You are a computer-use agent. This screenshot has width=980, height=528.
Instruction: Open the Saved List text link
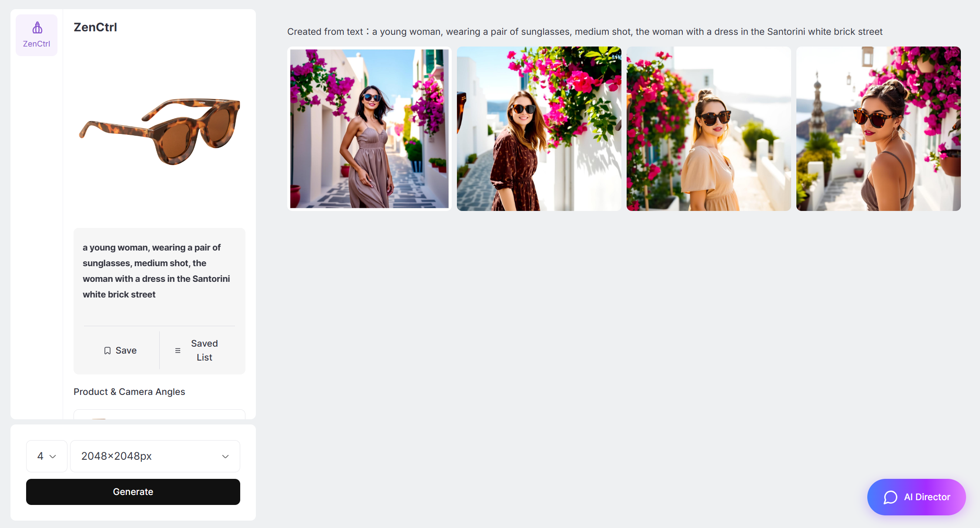[204, 351]
